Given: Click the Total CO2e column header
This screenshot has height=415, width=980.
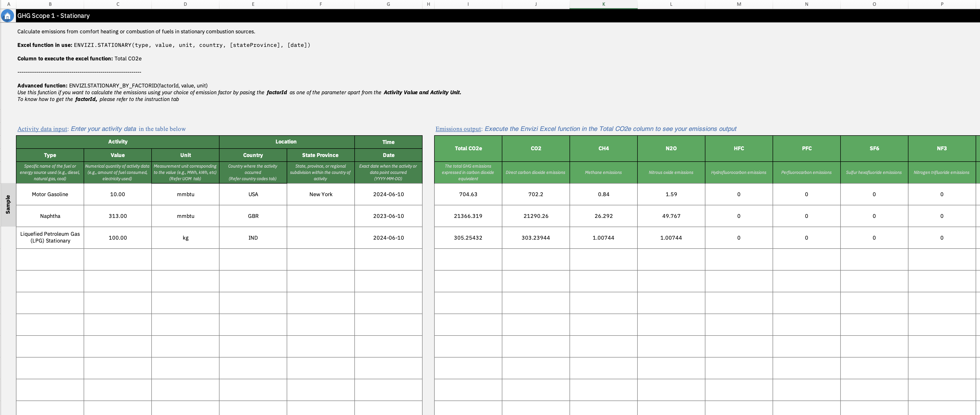Looking at the screenshot, I should [468, 149].
